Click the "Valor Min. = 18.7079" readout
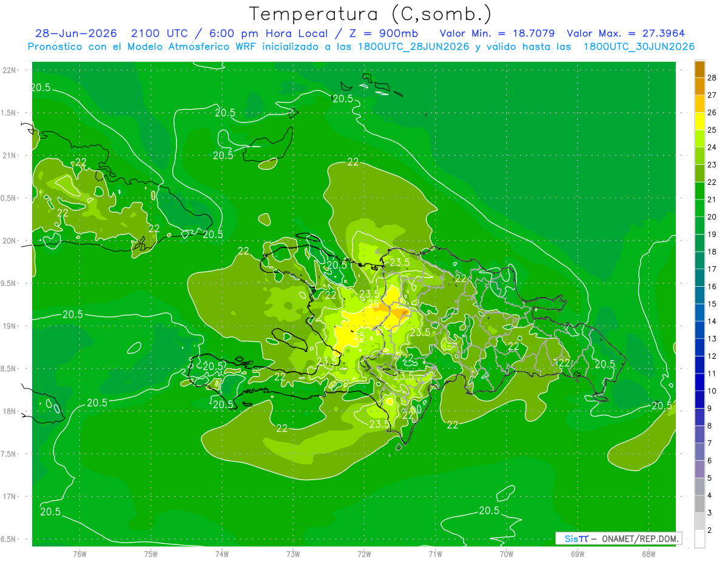728x562 pixels. [x=497, y=33]
